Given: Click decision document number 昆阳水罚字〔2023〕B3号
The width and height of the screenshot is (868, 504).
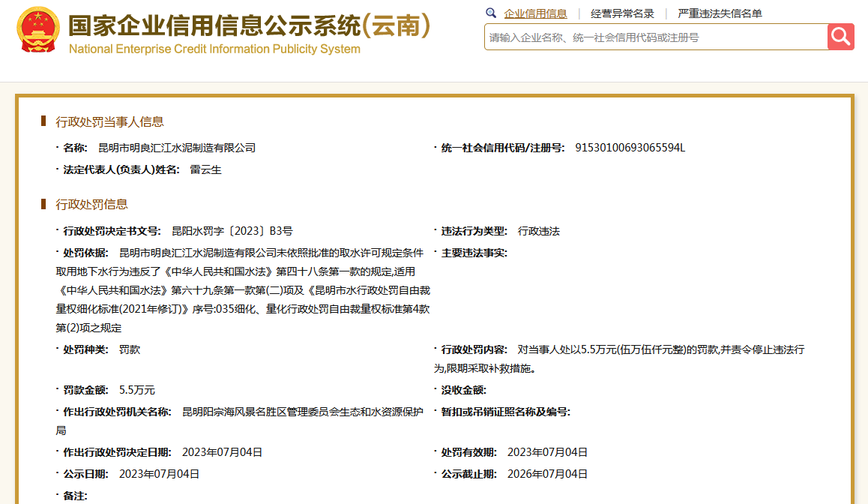Looking at the screenshot, I should coord(232,231).
